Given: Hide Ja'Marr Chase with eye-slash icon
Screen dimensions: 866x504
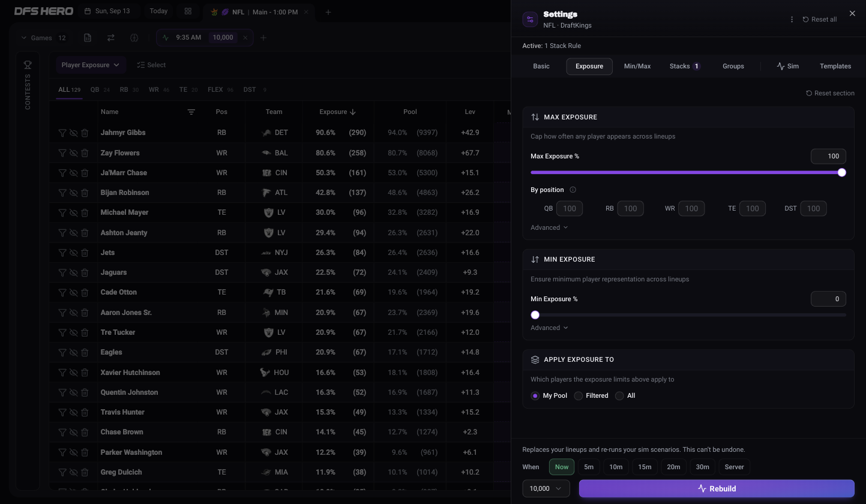Looking at the screenshot, I should (x=73, y=173).
